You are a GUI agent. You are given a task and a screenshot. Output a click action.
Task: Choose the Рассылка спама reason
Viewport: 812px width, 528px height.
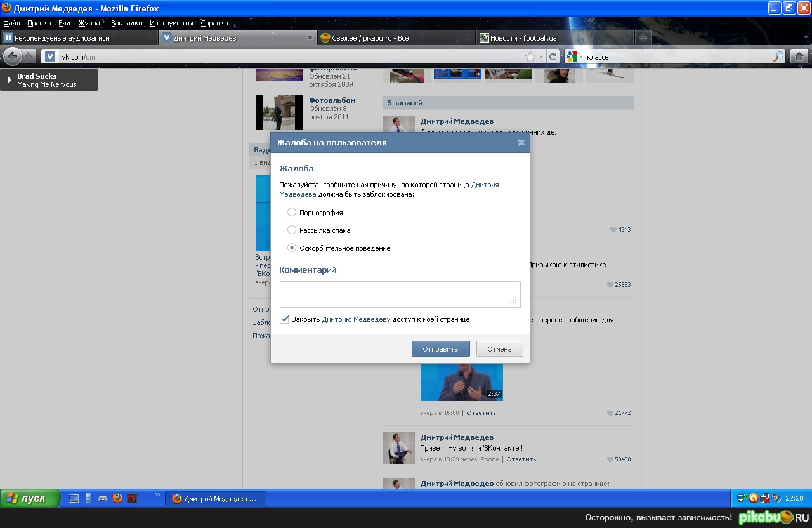pos(292,230)
